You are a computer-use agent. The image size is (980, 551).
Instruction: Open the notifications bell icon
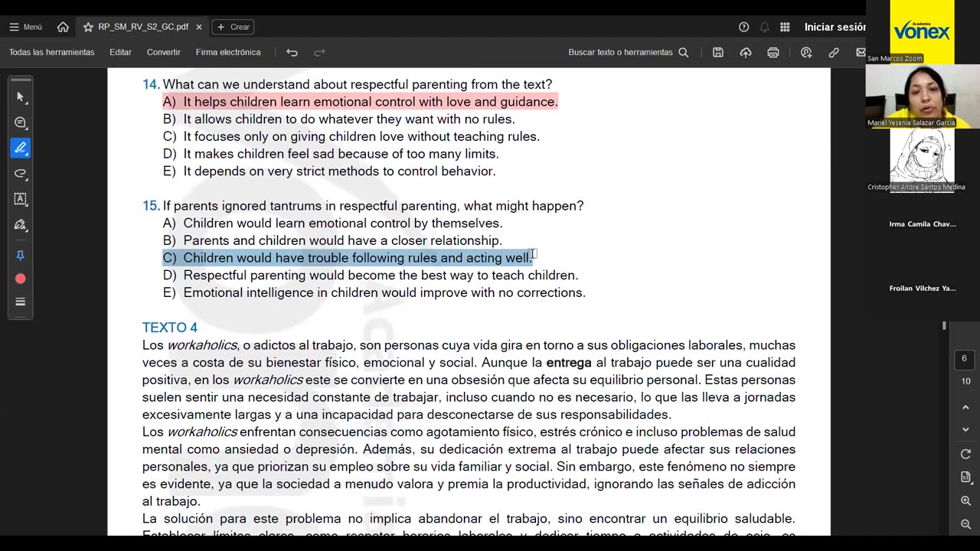pos(764,27)
